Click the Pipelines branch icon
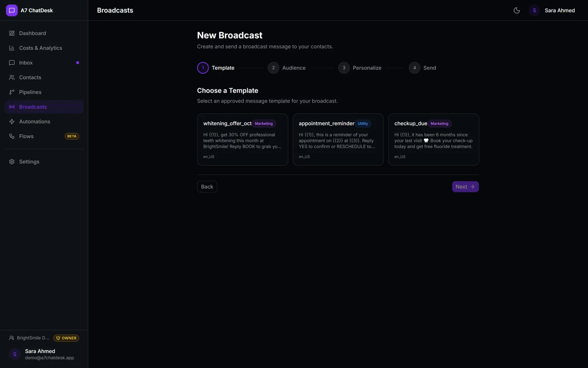 12,92
